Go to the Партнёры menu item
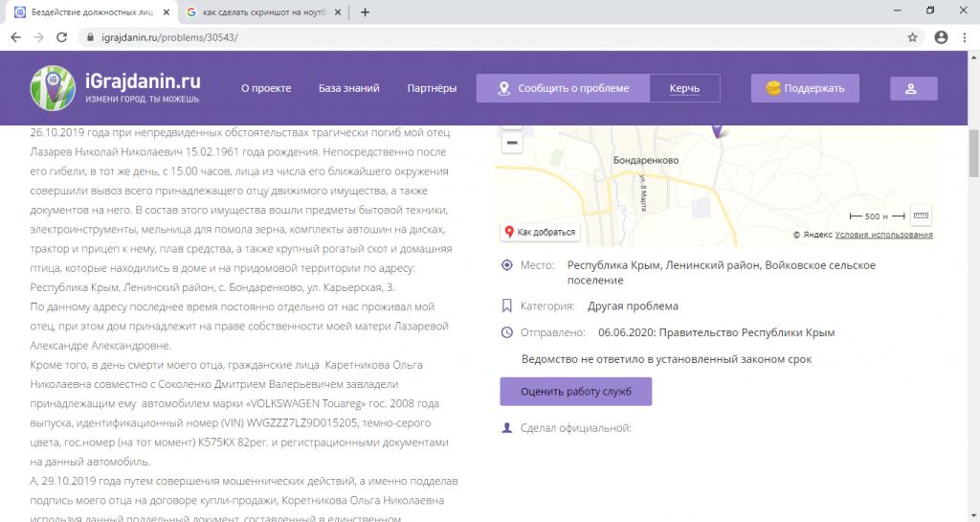 (x=432, y=88)
